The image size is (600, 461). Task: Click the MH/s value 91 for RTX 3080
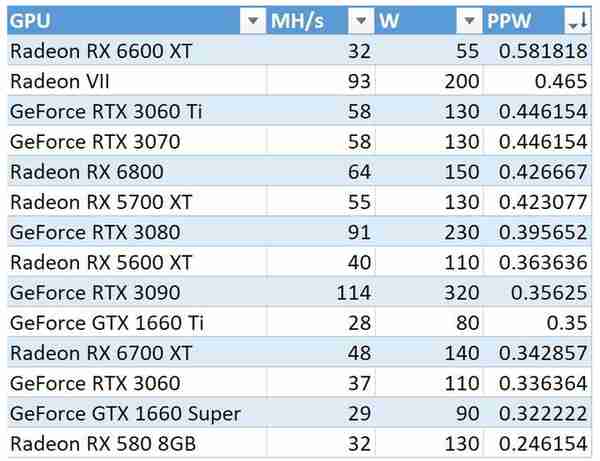tap(359, 233)
